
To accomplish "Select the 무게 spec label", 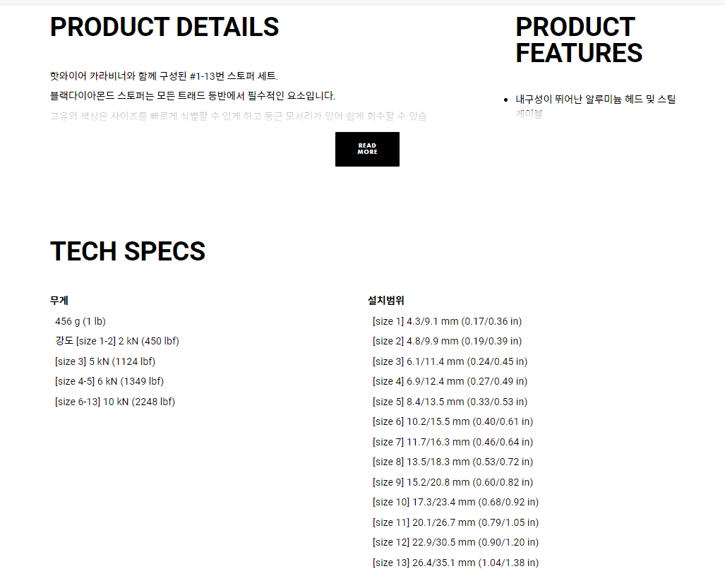I will pyautogui.click(x=59, y=300).
